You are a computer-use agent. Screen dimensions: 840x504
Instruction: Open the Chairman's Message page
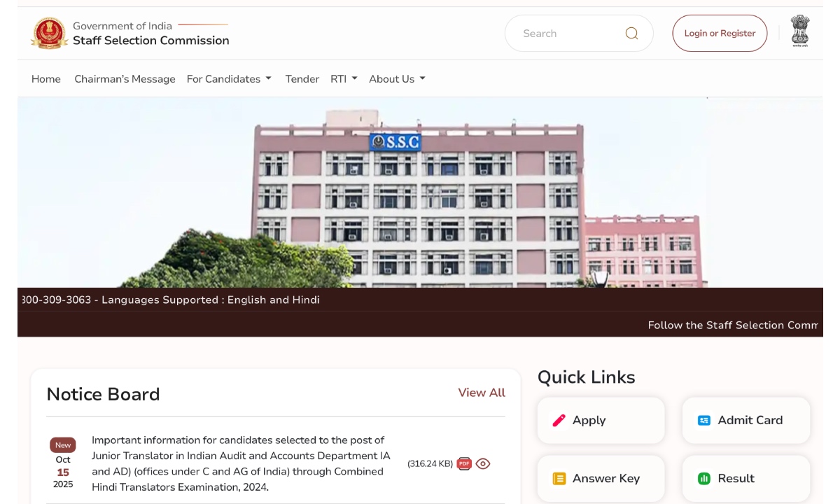click(125, 79)
